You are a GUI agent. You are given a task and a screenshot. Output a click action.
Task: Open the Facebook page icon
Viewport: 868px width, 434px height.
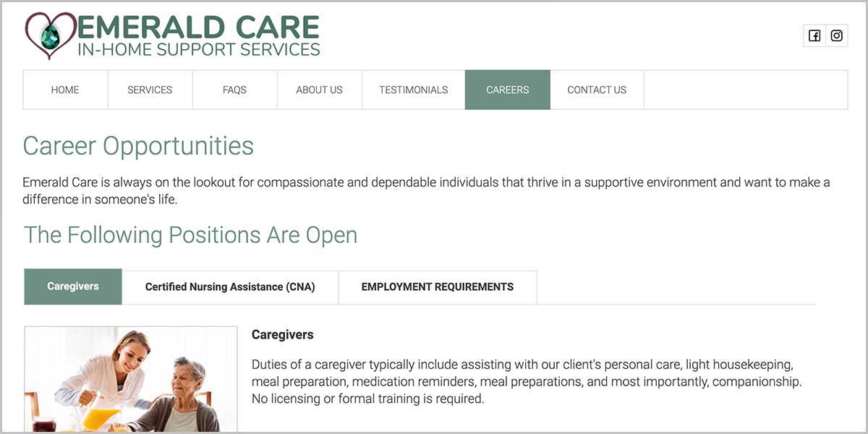pos(814,35)
